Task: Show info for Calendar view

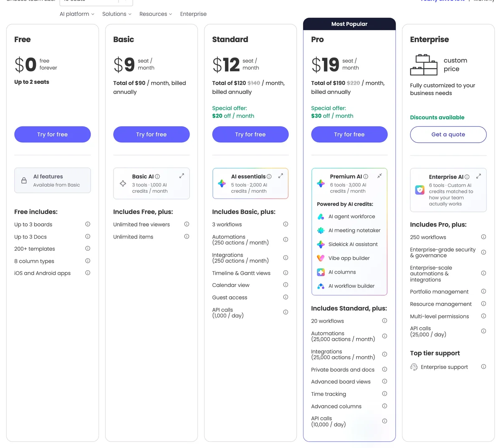Action: point(286,285)
